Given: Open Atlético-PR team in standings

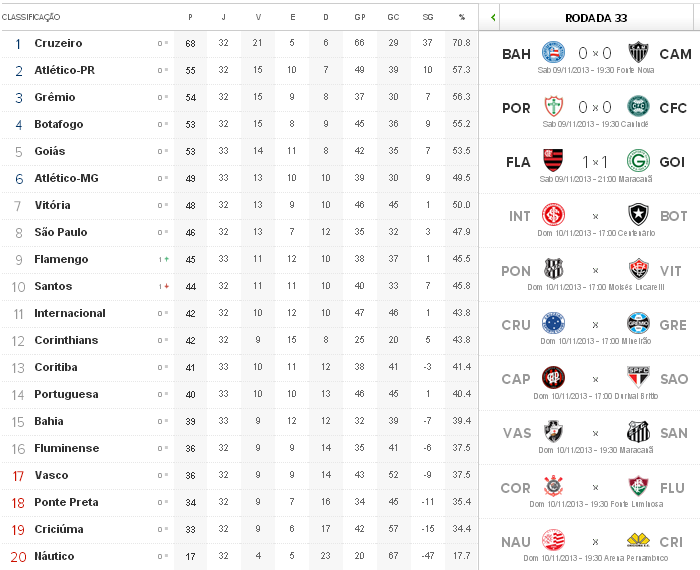Looking at the screenshot, I should pyautogui.click(x=64, y=70).
